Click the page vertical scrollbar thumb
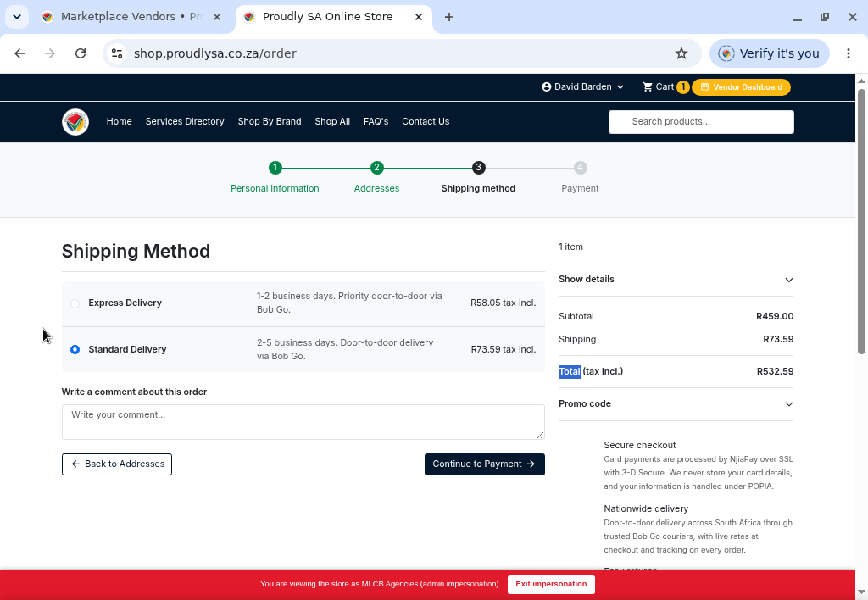 861,221
